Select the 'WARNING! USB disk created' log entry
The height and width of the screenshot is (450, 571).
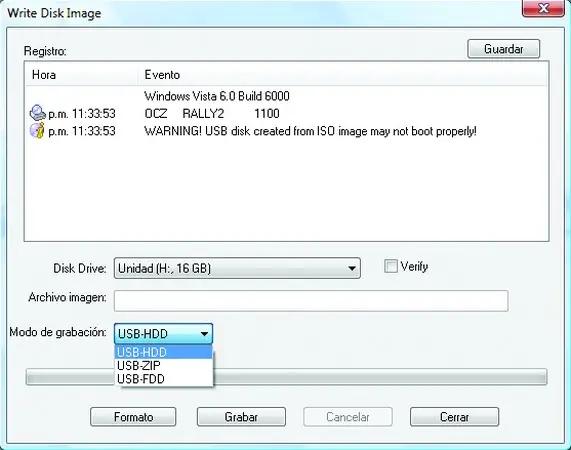(x=286, y=131)
